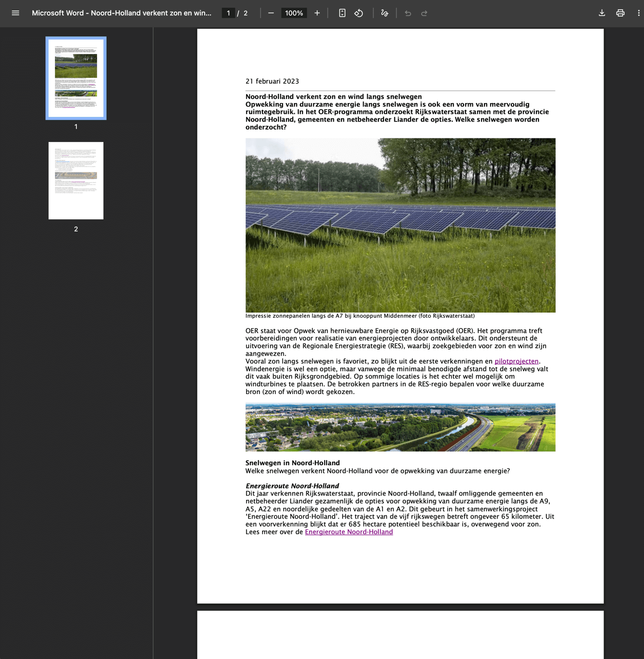Click the undo arrow icon
The width and height of the screenshot is (644, 659).
tap(408, 13)
